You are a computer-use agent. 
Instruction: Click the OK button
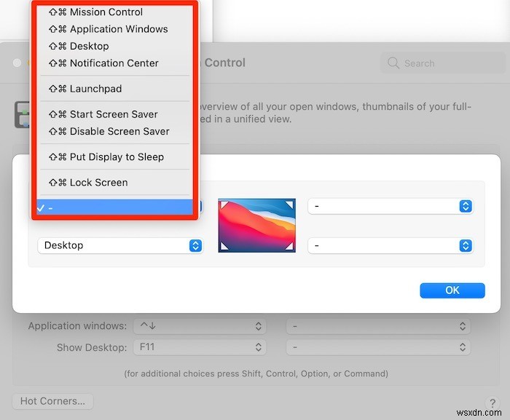tap(452, 290)
